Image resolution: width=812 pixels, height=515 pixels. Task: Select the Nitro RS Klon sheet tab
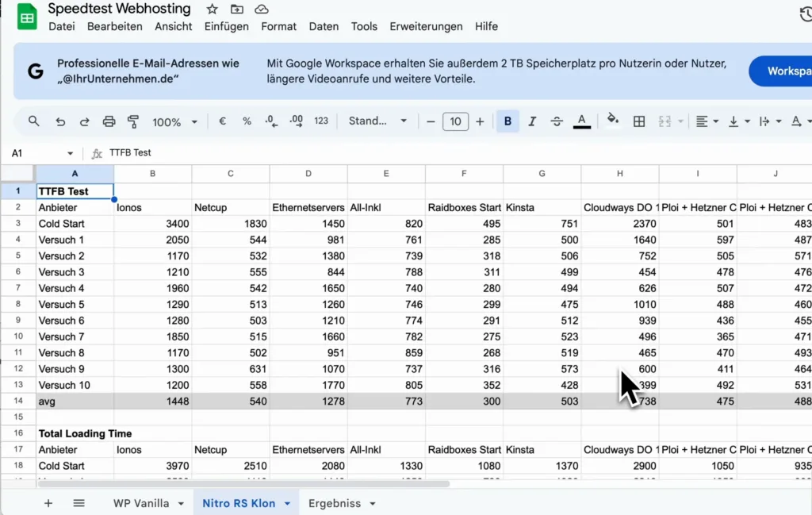pyautogui.click(x=239, y=503)
